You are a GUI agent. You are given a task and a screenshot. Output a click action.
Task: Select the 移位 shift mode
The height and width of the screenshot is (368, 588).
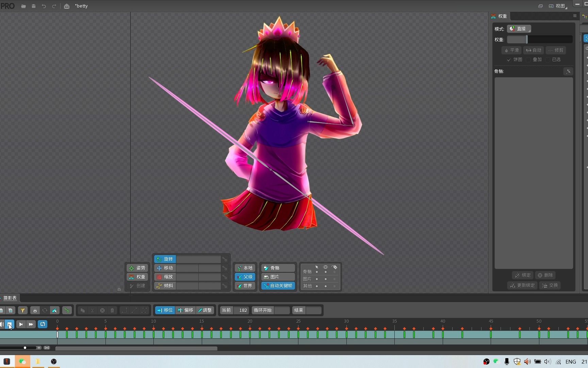click(165, 310)
